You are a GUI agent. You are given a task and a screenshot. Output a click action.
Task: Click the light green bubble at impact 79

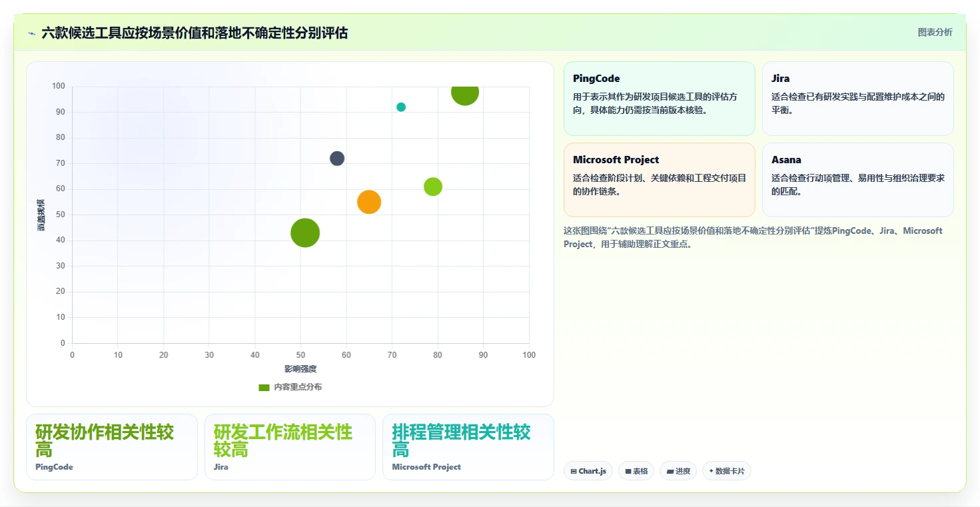[433, 187]
